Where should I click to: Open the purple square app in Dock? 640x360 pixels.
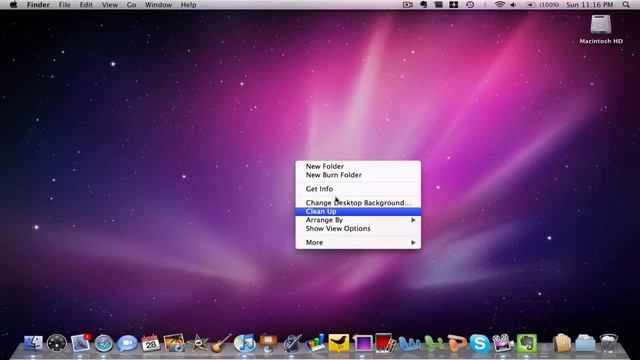tap(362, 343)
